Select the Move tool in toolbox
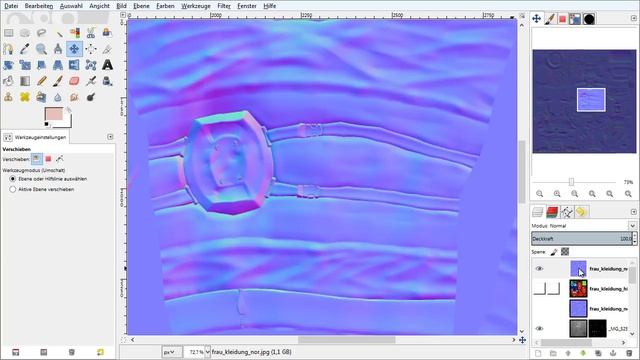Screen dimensions: 640x360 pos(74,49)
